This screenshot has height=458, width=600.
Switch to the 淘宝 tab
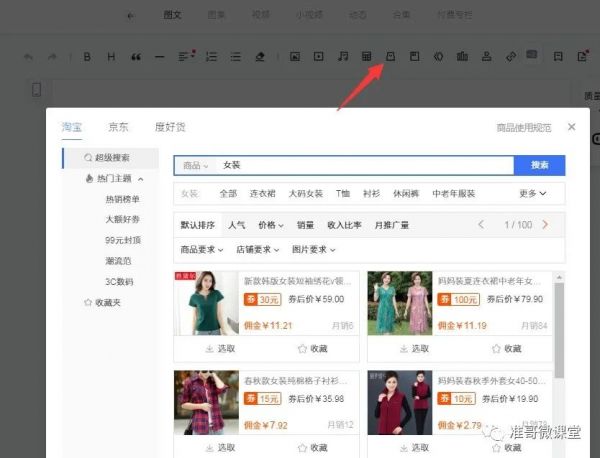[x=72, y=127]
